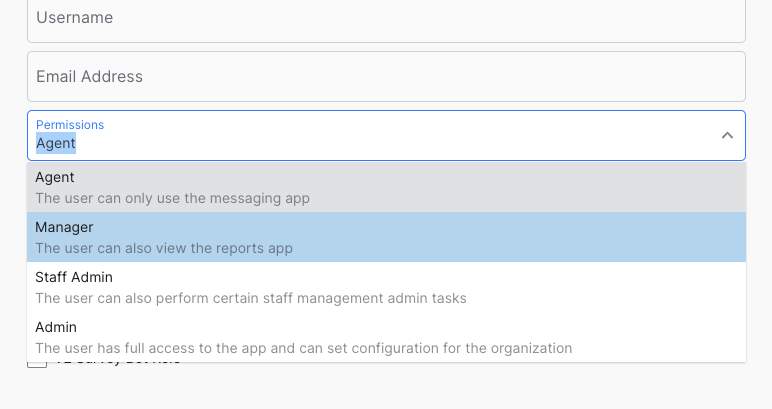Click the Staff Admin option title text
Viewport: 772px width, 409px height.
pyautogui.click(x=74, y=277)
